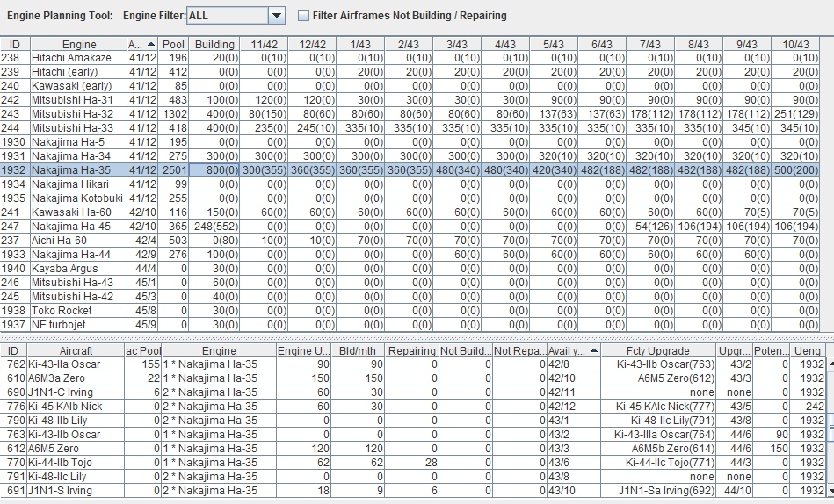Image resolution: width=834 pixels, height=504 pixels.
Task: Toggle Filter Airframes Not Building / Repairing checkbox
Action: click(x=303, y=16)
